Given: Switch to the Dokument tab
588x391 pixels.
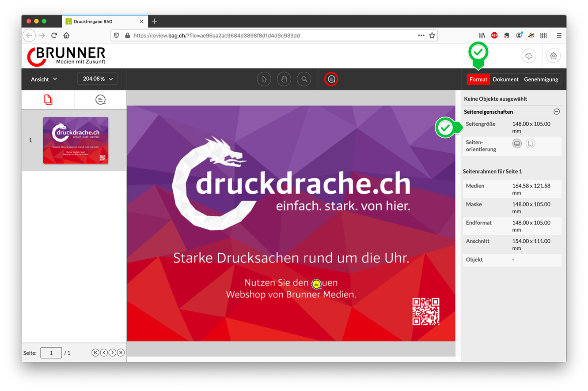Looking at the screenshot, I should [x=506, y=79].
